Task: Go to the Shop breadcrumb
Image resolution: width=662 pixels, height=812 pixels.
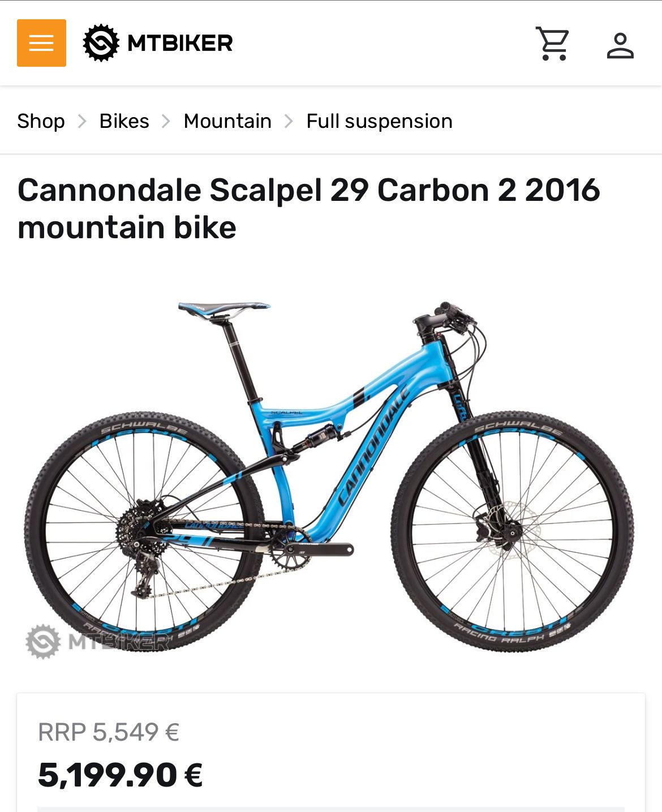Action: (41, 121)
